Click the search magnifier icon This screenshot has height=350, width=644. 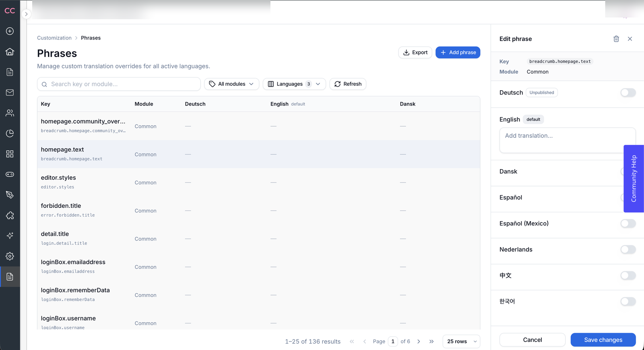coord(44,84)
